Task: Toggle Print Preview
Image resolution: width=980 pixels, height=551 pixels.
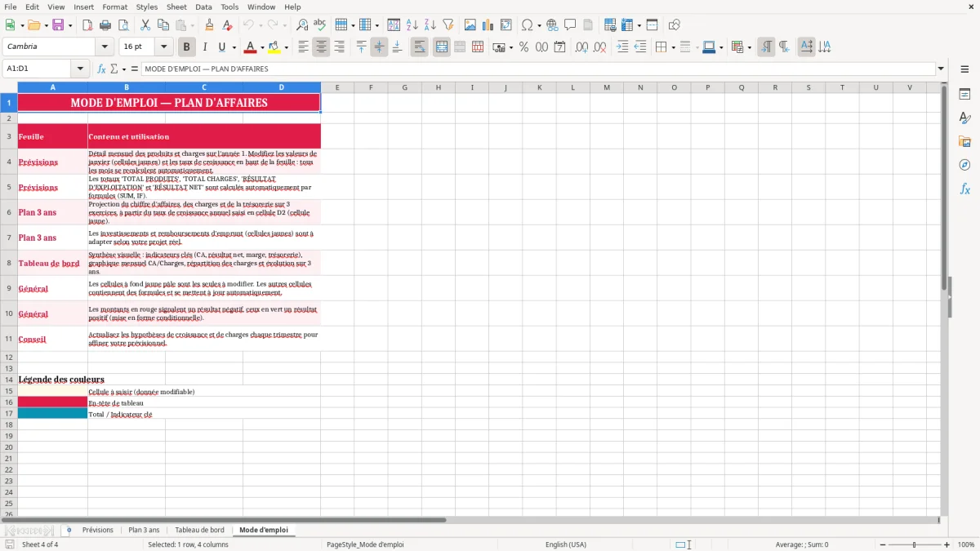Action: [122, 25]
